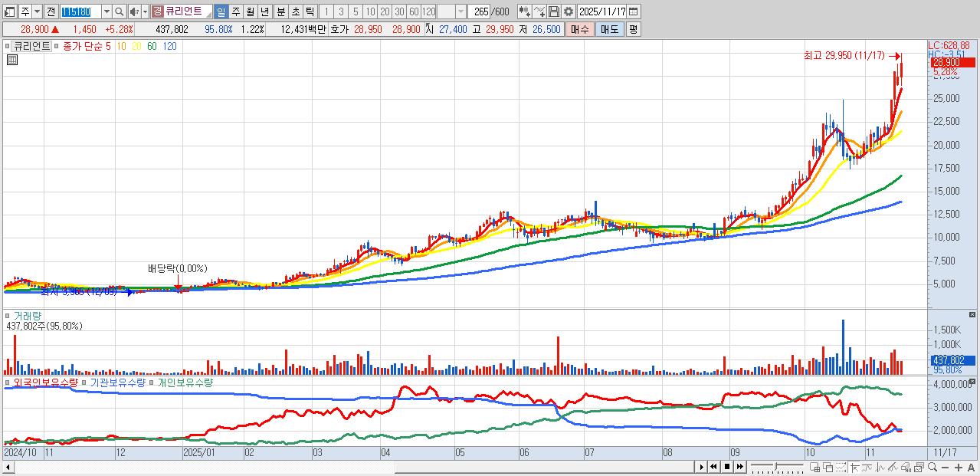Click the rewind double-arrow button
Screen dimensions: 980x476
pyautogui.click(x=713, y=467)
